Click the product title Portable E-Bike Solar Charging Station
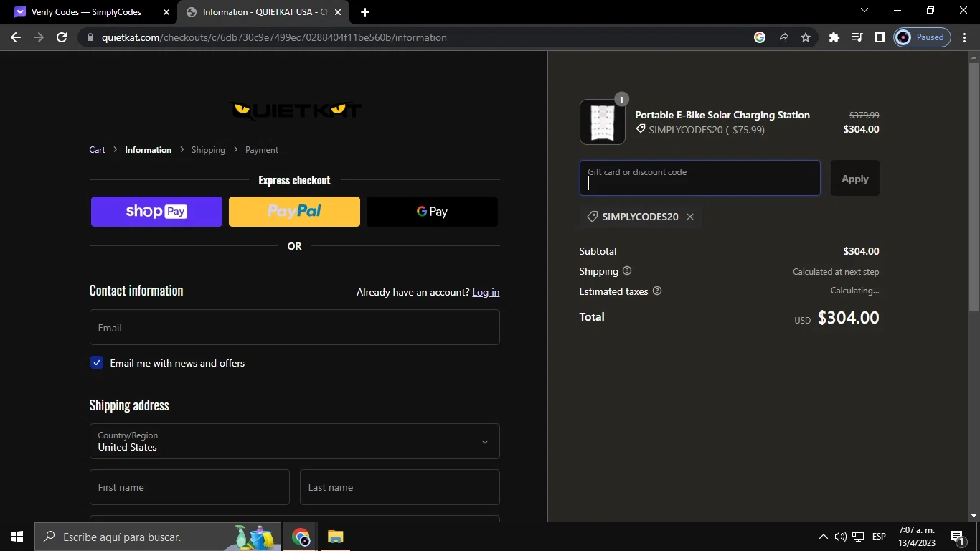980x551 pixels. pyautogui.click(x=722, y=115)
